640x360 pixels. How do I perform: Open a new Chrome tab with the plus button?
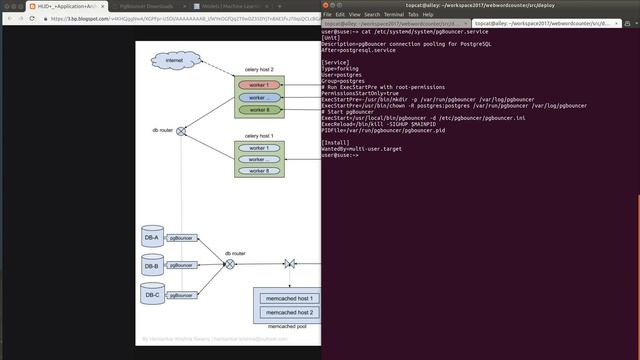click(280, 7)
